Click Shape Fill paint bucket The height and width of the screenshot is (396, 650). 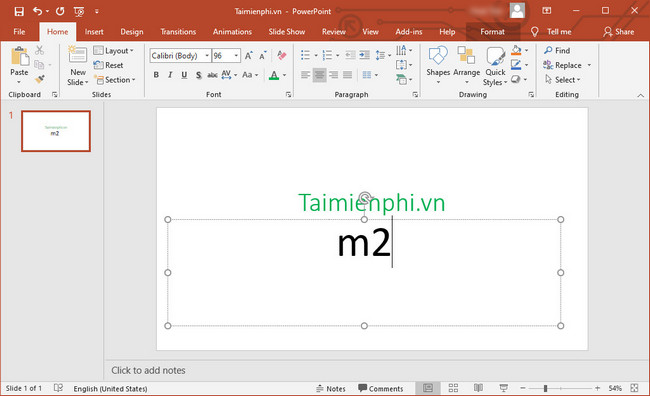[516, 50]
